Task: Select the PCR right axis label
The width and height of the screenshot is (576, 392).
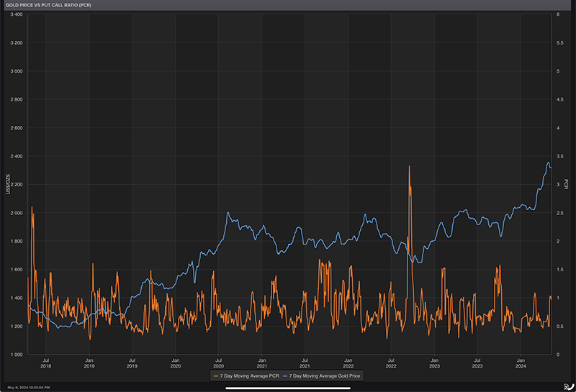Action: coord(567,184)
